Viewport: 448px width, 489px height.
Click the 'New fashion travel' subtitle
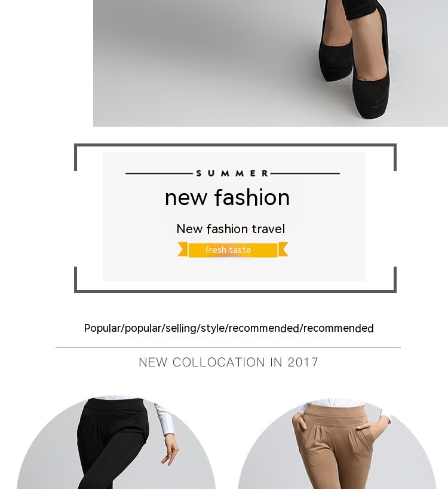(231, 229)
